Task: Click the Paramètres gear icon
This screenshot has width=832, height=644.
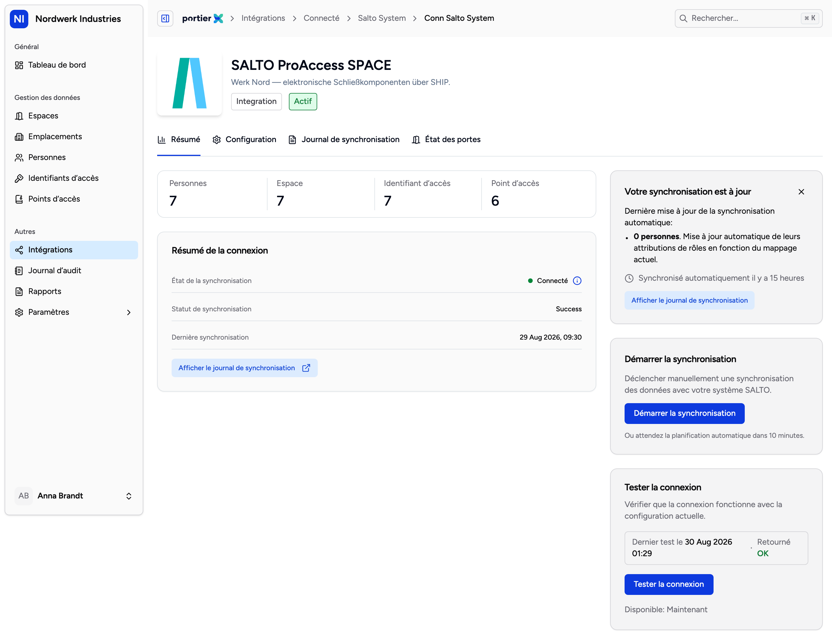Action: [x=19, y=312]
